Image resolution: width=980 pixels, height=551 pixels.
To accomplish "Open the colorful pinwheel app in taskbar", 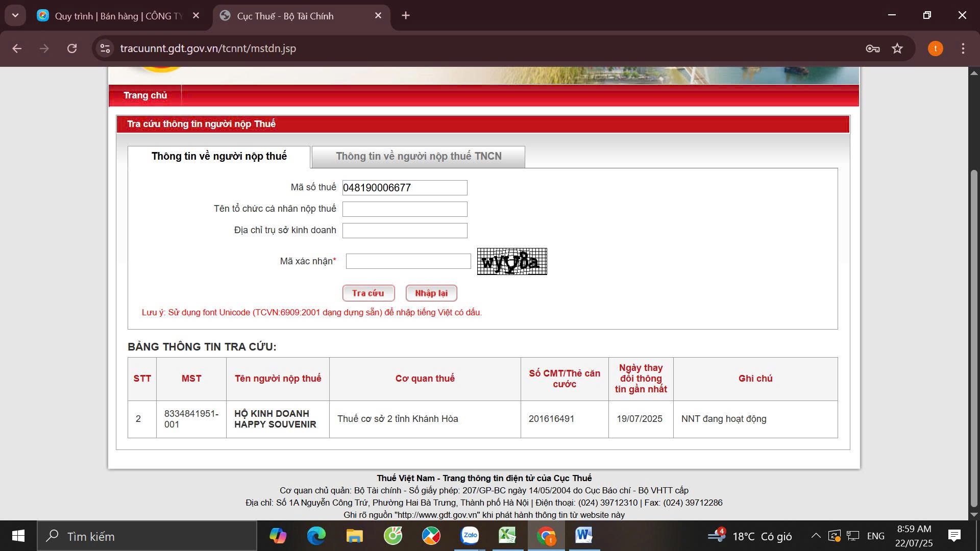I will point(431,536).
